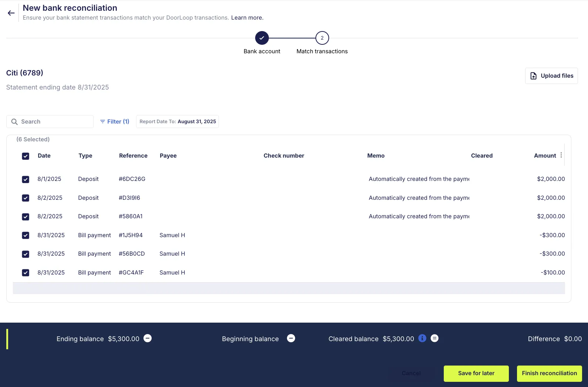
Task: Click the Memo column header
Action: [x=376, y=156]
